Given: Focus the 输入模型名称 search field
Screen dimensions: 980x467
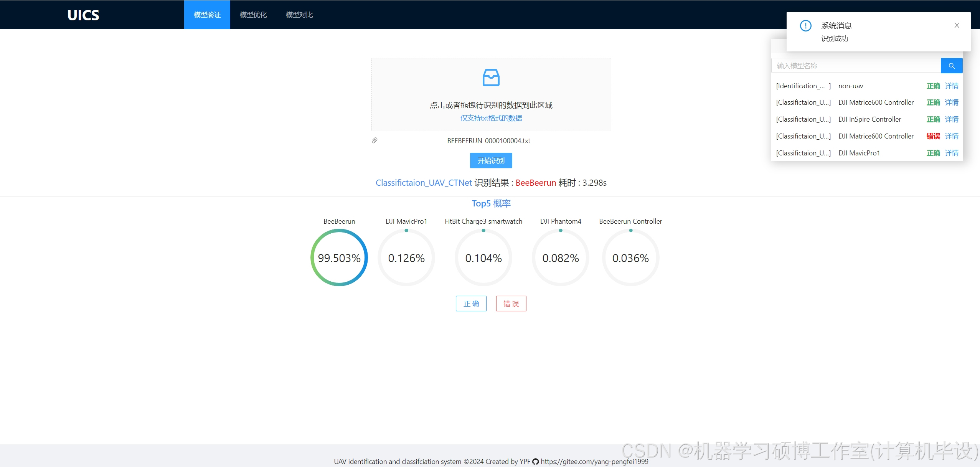Looking at the screenshot, I should tap(856, 66).
